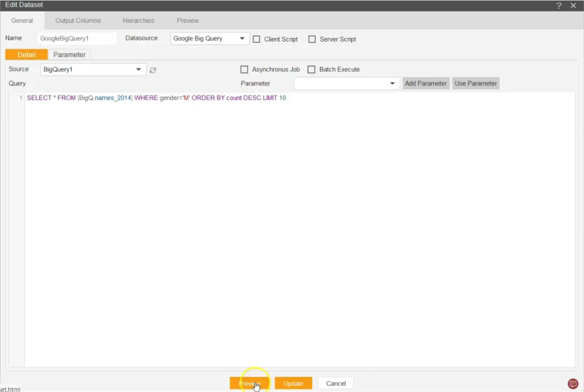Click the refresh source icon

pyautogui.click(x=153, y=70)
